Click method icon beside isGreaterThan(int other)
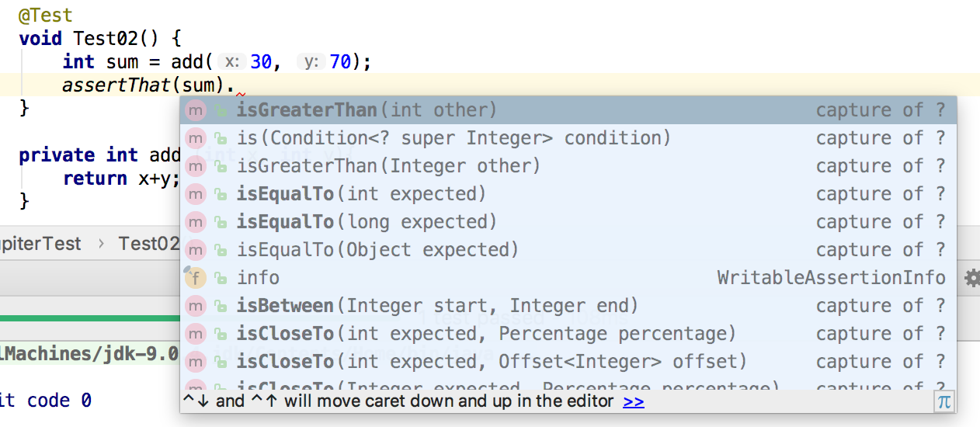Screen dimensions: 980x427 pyautogui.click(x=195, y=110)
